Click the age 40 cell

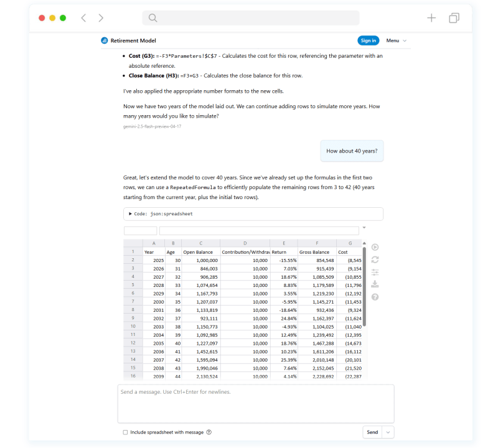tap(173, 343)
